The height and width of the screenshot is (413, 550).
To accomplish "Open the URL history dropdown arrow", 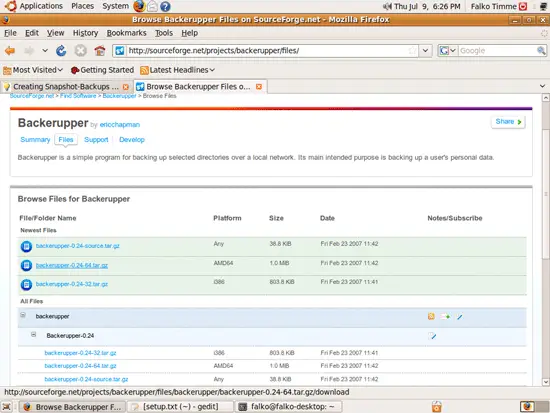I will point(425,51).
